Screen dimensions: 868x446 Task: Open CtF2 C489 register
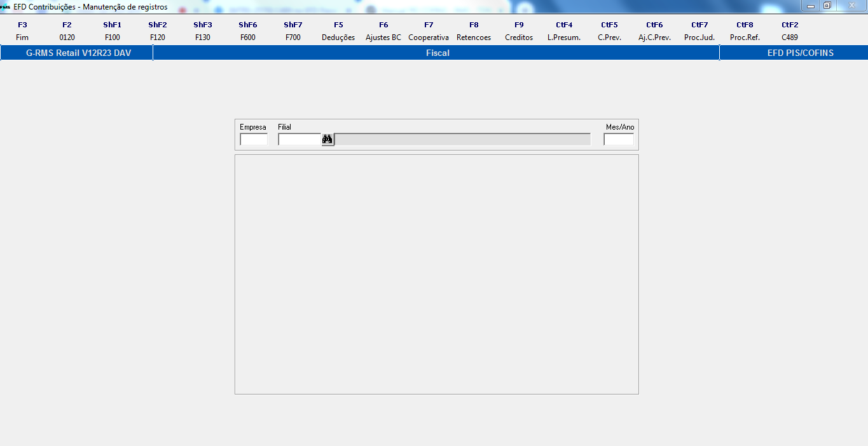coord(790,31)
